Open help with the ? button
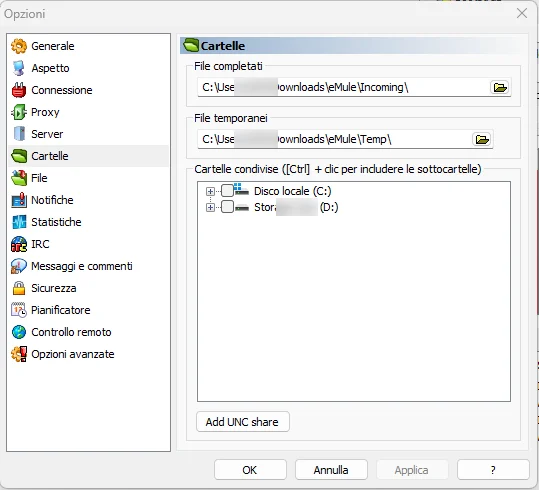 click(493, 470)
